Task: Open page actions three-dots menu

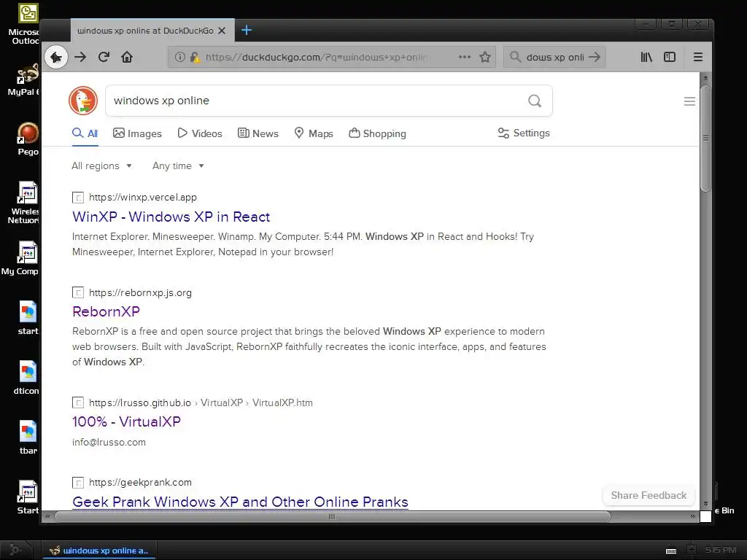Action: pyautogui.click(x=465, y=57)
